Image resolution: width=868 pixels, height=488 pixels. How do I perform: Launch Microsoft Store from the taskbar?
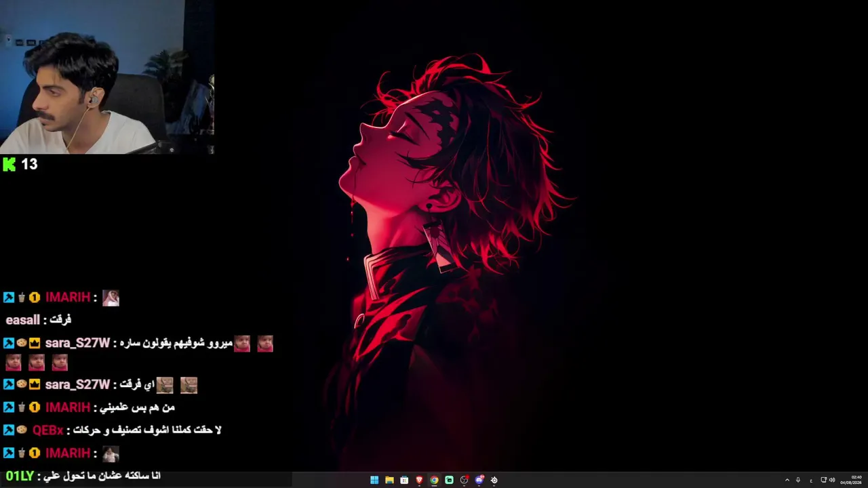(404, 480)
